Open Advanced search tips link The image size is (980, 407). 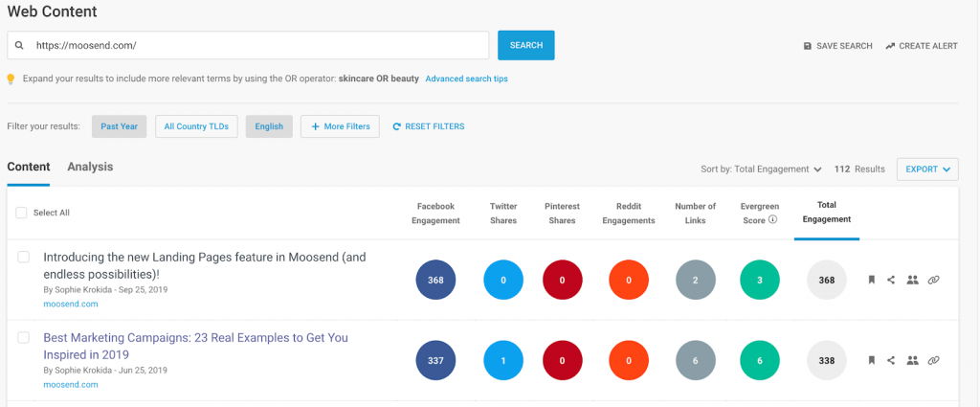coord(466,79)
